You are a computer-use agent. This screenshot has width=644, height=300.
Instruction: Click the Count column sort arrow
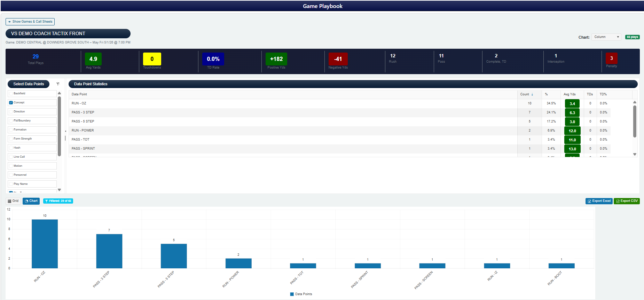(x=532, y=94)
